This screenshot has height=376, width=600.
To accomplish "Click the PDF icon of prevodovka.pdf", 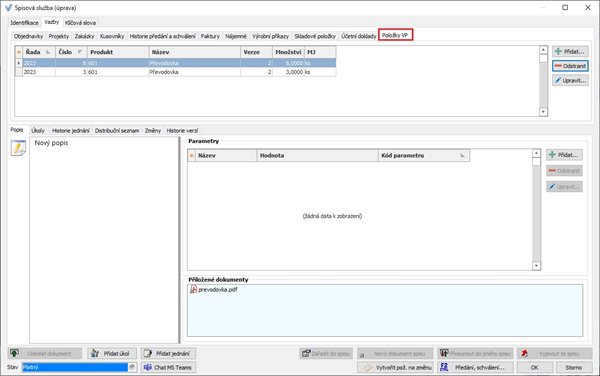I will tap(193, 290).
